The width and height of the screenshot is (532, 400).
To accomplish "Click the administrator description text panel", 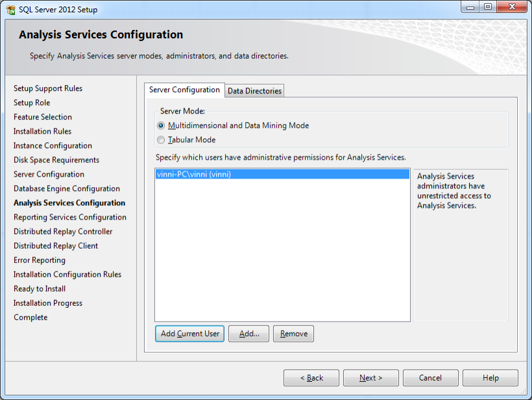I will [461, 245].
